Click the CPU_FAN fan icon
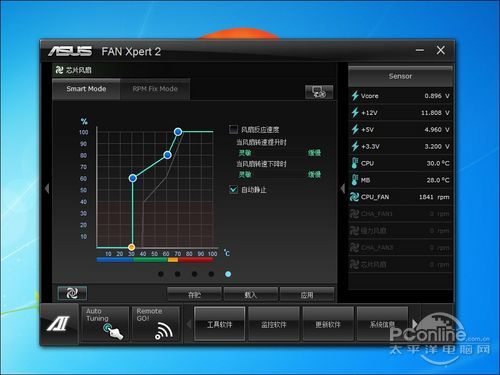 click(354, 197)
